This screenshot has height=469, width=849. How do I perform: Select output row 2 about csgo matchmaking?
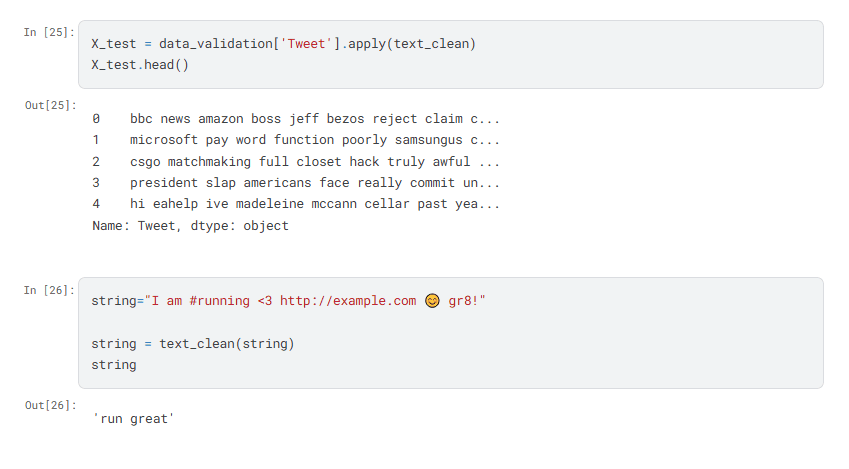tap(296, 161)
